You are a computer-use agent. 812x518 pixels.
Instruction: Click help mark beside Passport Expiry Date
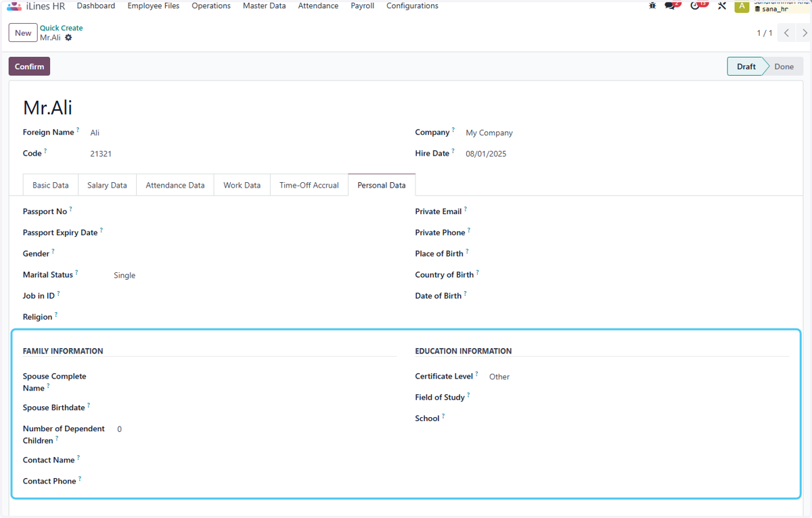101,230
